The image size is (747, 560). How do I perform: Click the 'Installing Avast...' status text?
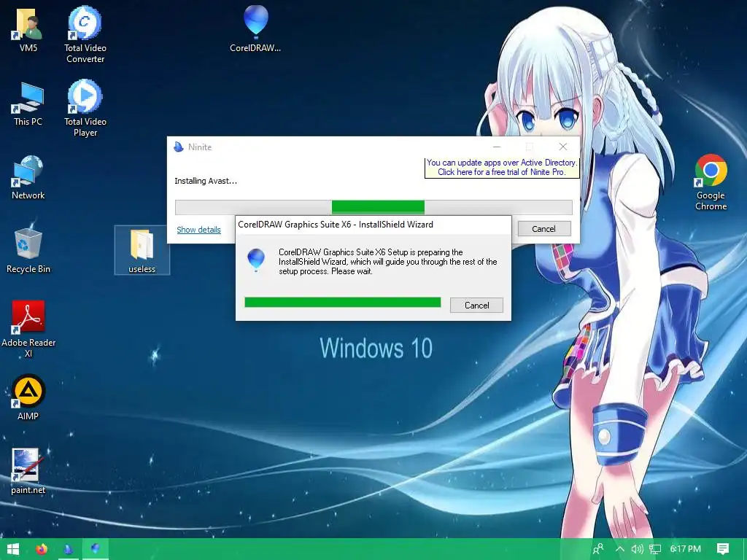(x=205, y=181)
